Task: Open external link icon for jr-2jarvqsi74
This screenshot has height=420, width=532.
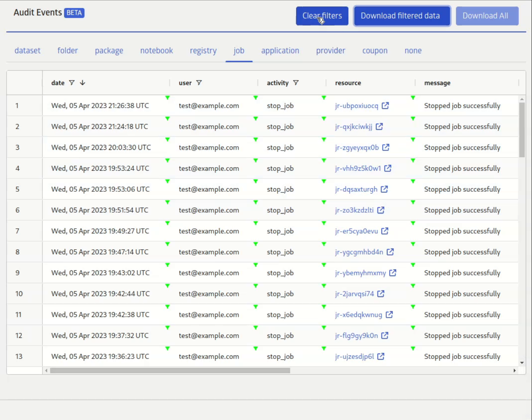Action: [x=381, y=294]
